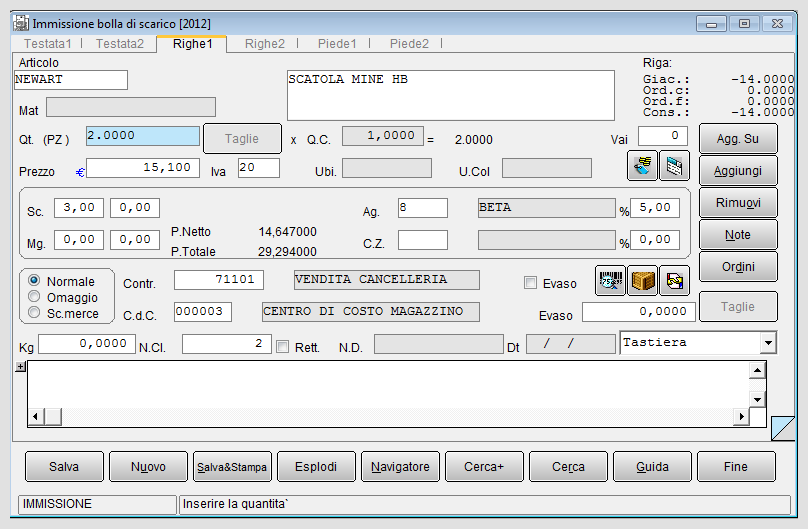Image resolution: width=808 pixels, height=529 pixels.
Task: Click the notes area scroll up arrow
Action: coord(757,370)
